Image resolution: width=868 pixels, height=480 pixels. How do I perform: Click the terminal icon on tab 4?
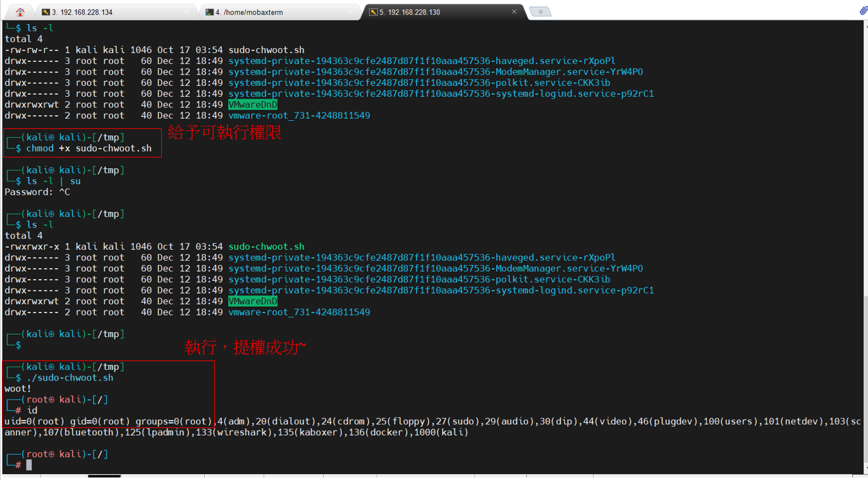click(x=209, y=12)
